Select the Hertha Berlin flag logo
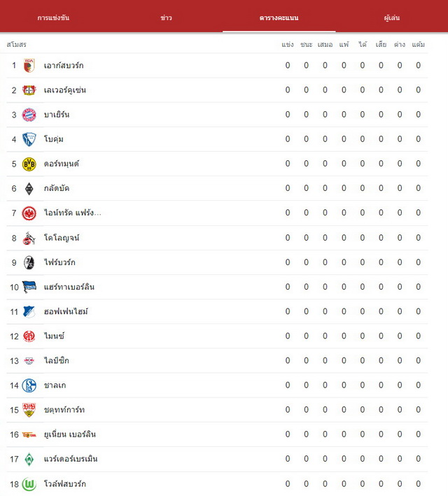The image size is (448, 496). coord(29,287)
